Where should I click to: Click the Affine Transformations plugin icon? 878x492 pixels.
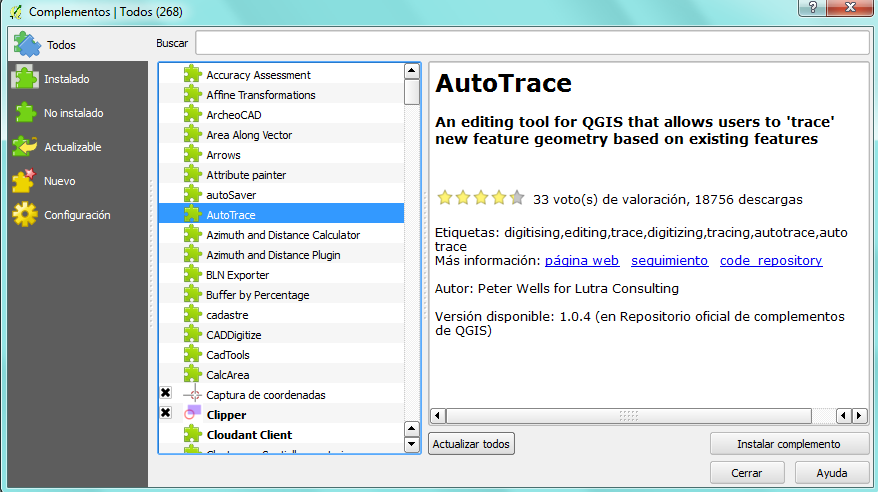pyautogui.click(x=192, y=95)
